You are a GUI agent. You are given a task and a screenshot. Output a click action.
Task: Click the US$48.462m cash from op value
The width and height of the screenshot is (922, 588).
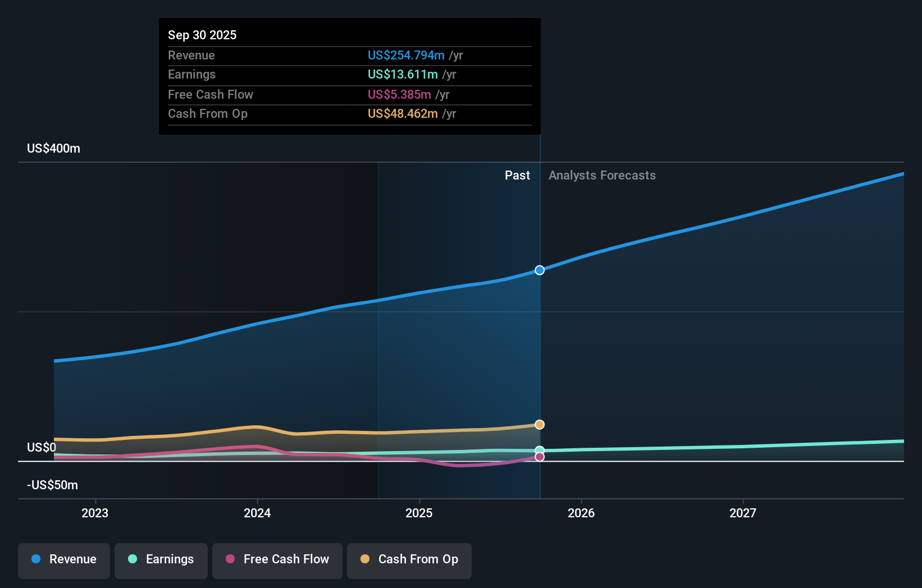pos(403,114)
